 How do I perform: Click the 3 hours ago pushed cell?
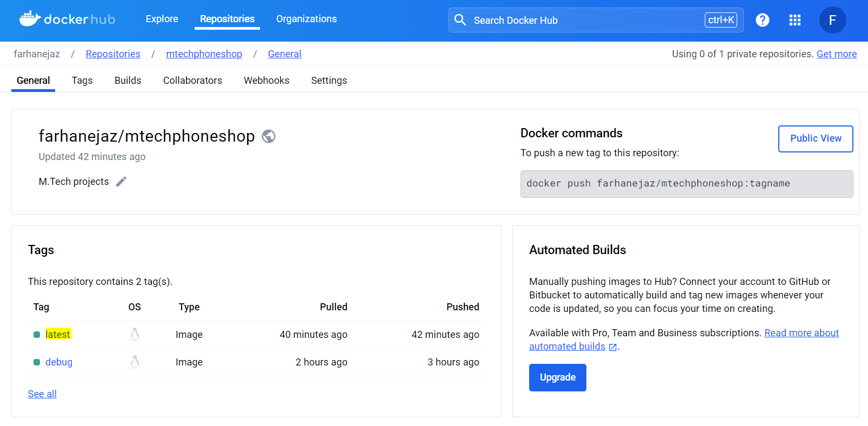(x=453, y=362)
